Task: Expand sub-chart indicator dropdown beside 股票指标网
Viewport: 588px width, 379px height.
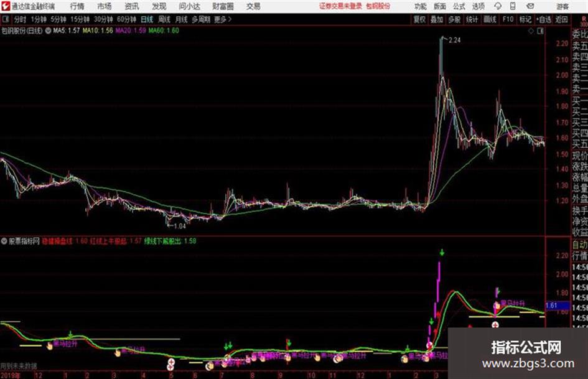Action: [x=4, y=241]
